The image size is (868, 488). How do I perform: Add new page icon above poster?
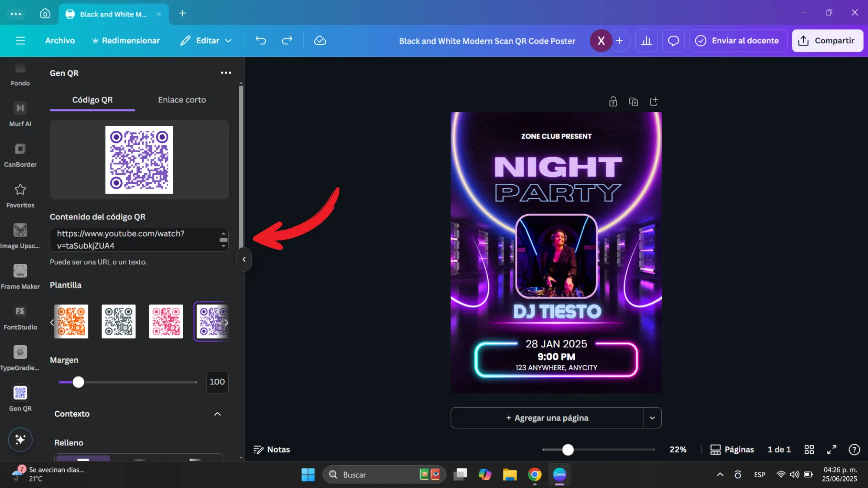[654, 102]
